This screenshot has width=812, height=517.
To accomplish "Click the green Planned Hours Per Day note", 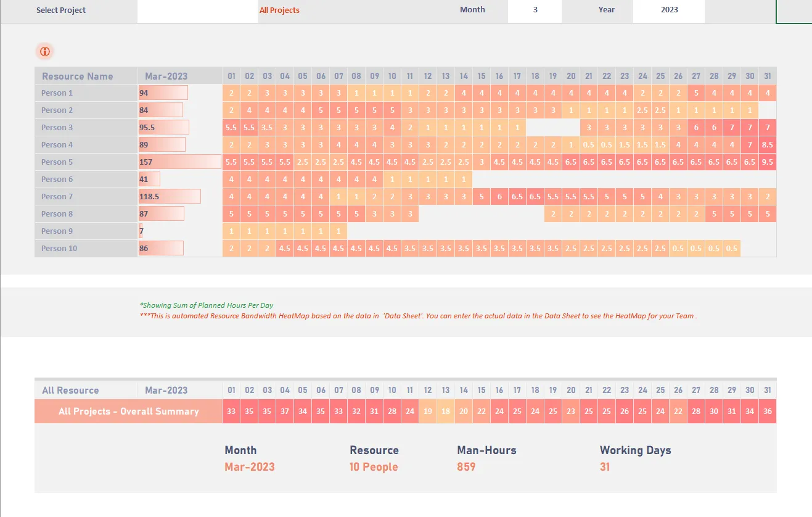I will pyautogui.click(x=207, y=305).
